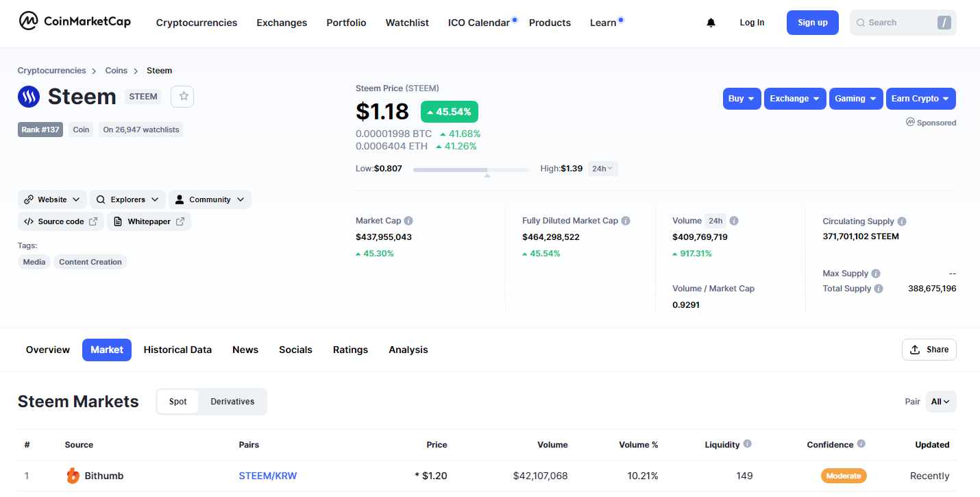Toggle the Volume 24h period selector

(x=715, y=221)
